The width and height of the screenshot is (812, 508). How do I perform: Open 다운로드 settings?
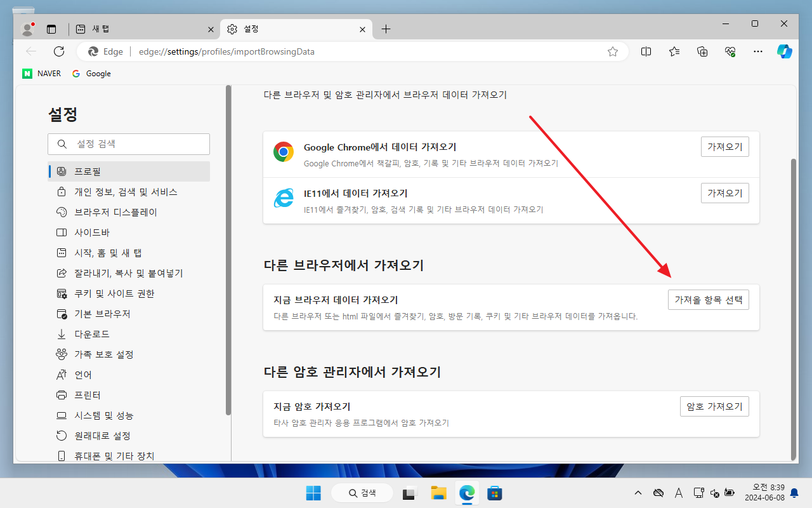129,334
